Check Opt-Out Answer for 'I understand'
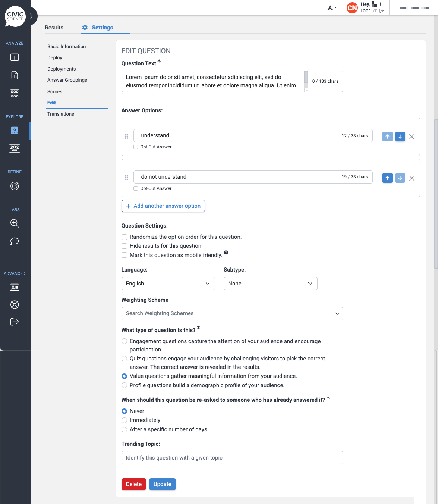The image size is (438, 504). (x=136, y=147)
